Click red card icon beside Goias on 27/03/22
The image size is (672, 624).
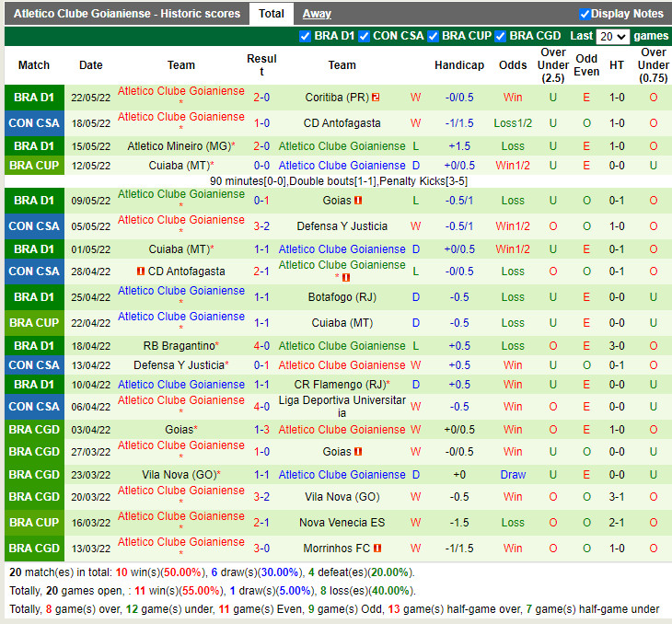(x=358, y=453)
